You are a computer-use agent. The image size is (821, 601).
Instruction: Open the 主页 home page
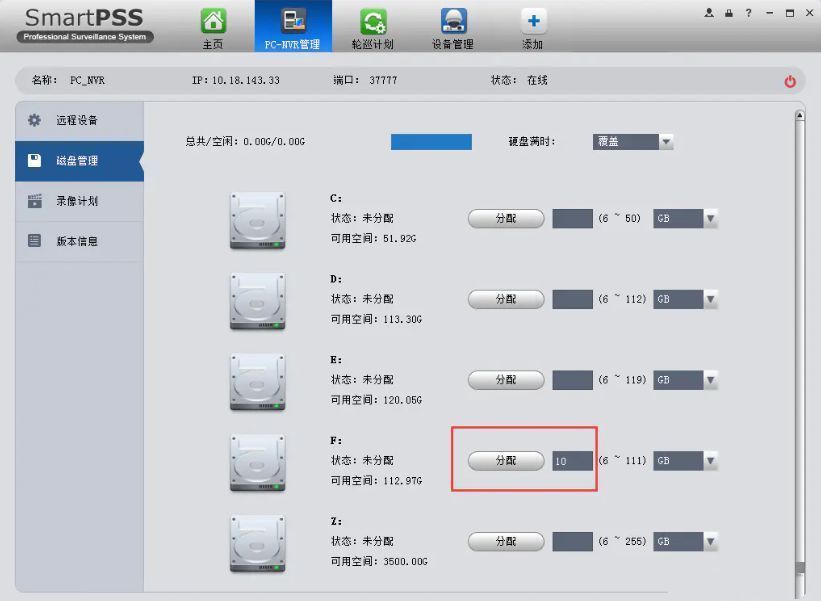tap(212, 27)
